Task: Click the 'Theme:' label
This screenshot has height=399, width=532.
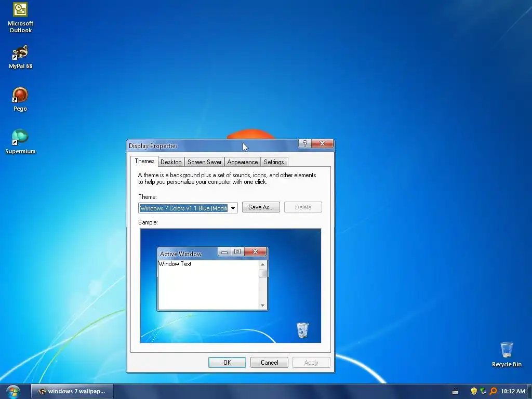Action: pyautogui.click(x=147, y=197)
